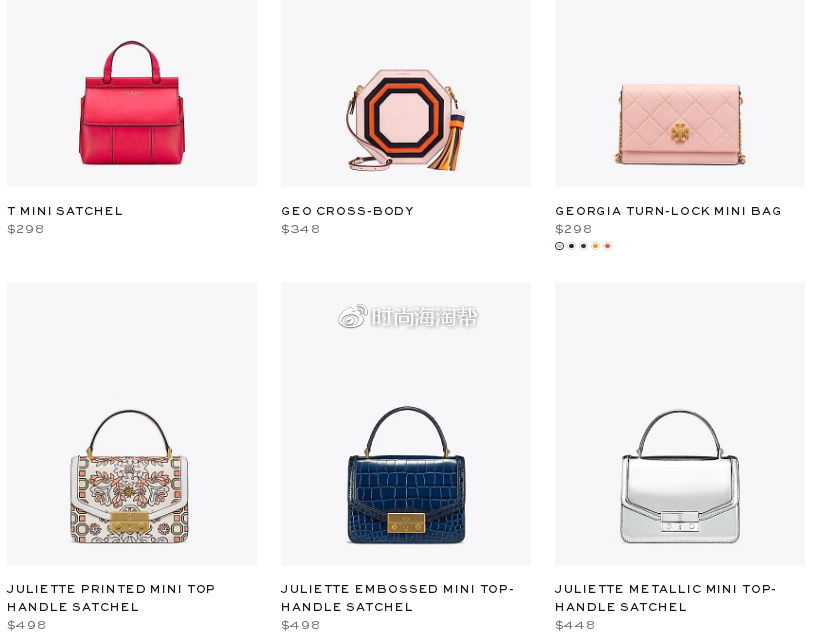819x634 pixels.
Task: Open Juliette Metallic Mini Top-Handle Satchel link
Action: coord(665,598)
